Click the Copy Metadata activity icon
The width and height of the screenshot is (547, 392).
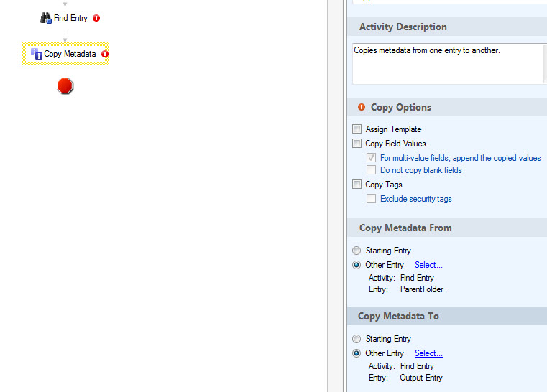(36, 54)
